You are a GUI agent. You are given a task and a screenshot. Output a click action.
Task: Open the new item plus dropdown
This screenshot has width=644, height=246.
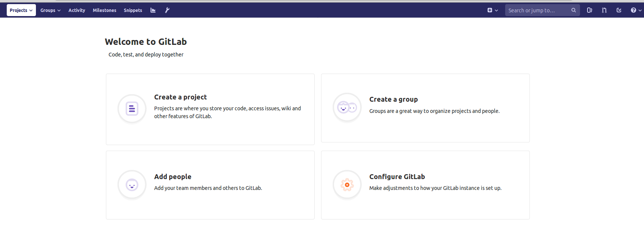(x=492, y=10)
